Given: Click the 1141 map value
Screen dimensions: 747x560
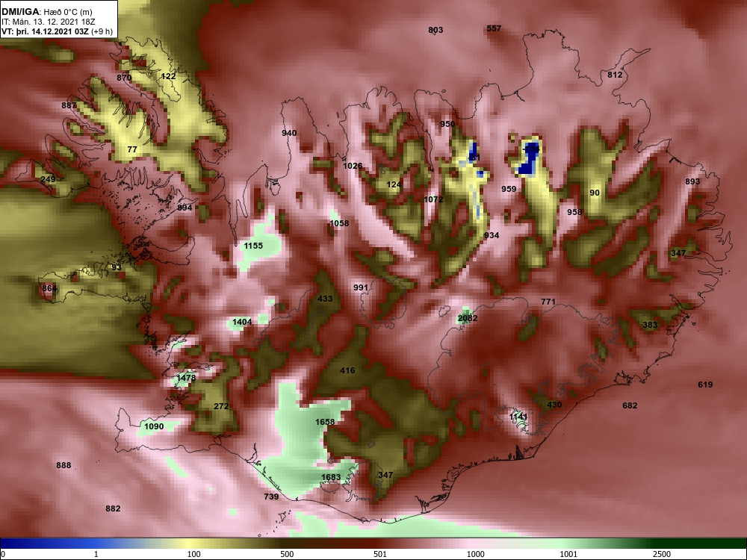Looking at the screenshot, I should pyautogui.click(x=518, y=417).
